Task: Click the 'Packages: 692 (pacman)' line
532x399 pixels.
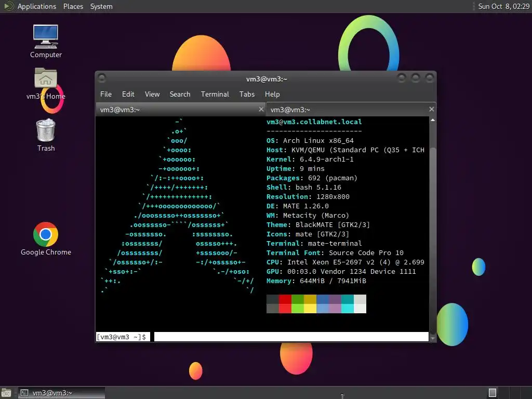Action: (312, 178)
